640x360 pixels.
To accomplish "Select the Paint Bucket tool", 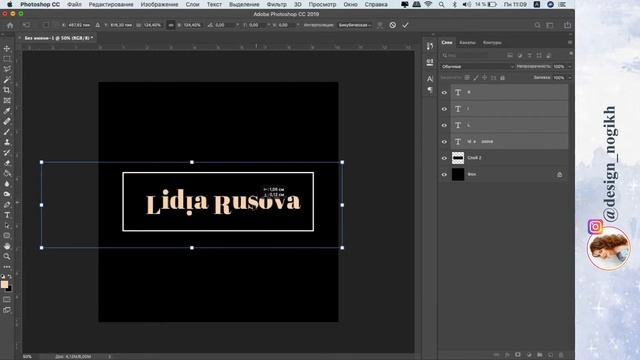I will point(7,173).
